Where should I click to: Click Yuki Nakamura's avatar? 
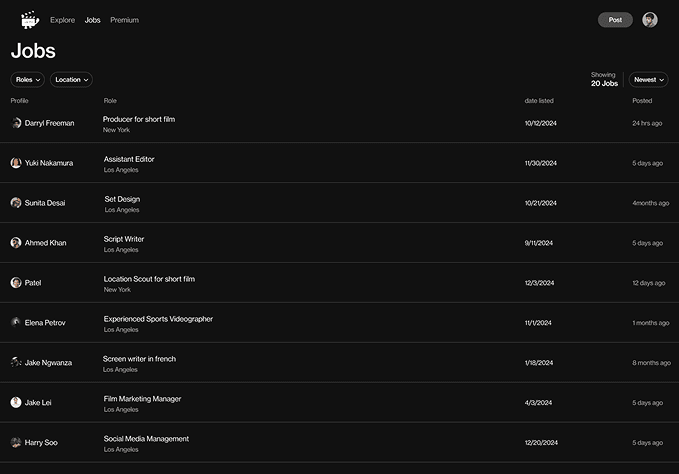tap(16, 163)
